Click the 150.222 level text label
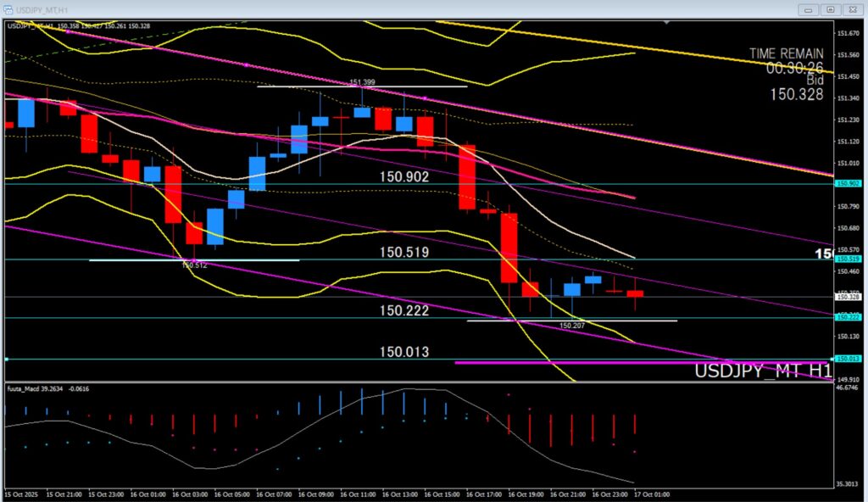868x502 pixels. [403, 311]
